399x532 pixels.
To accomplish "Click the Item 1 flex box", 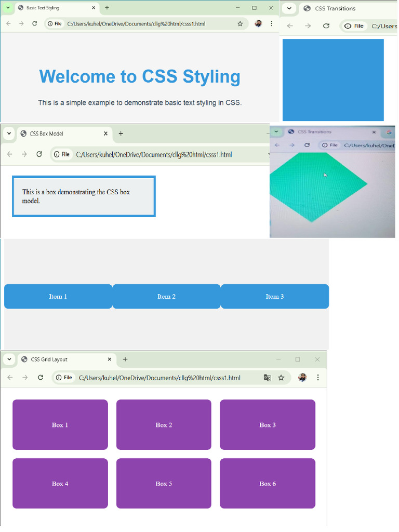I will point(58,296).
